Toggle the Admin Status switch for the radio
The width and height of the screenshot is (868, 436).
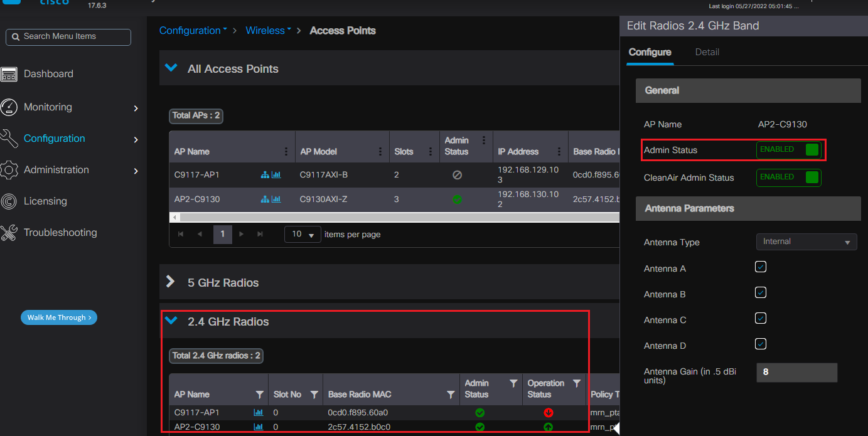pos(789,150)
